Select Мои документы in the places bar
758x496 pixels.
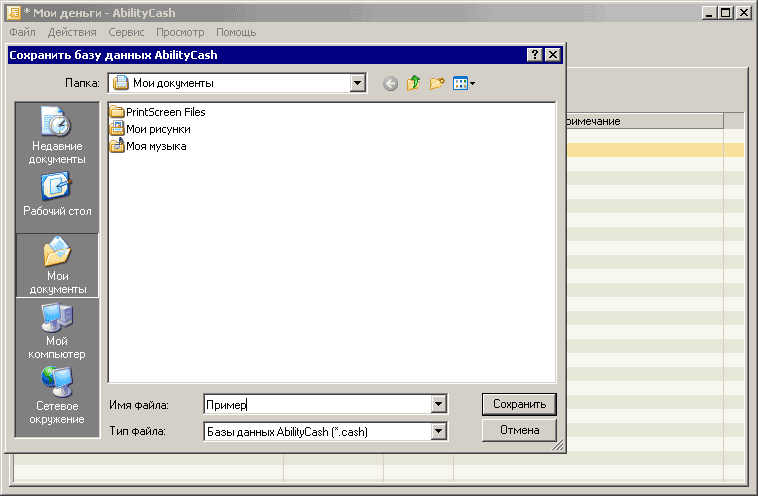(57, 265)
